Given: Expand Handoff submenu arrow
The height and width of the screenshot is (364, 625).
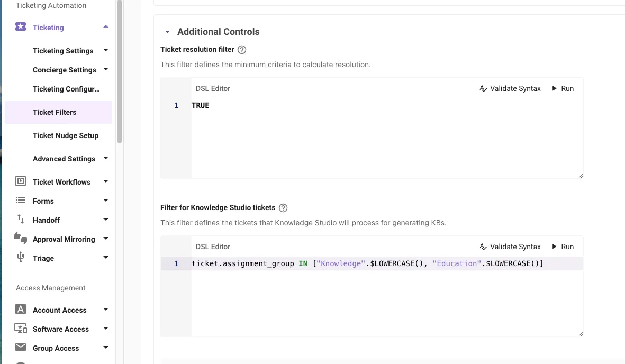Looking at the screenshot, I should [x=106, y=220].
